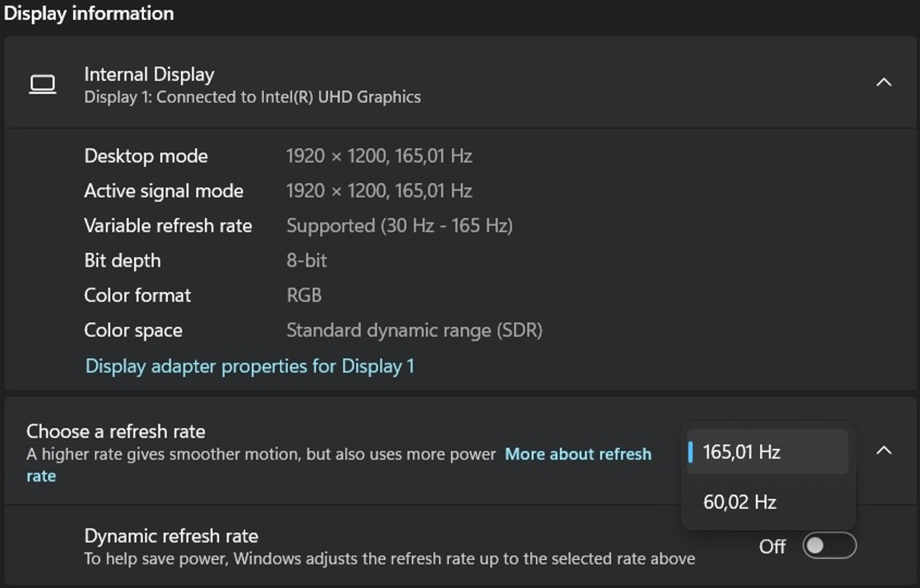920x588 pixels.
Task: Collapse the Internal Display section
Action: point(884,82)
